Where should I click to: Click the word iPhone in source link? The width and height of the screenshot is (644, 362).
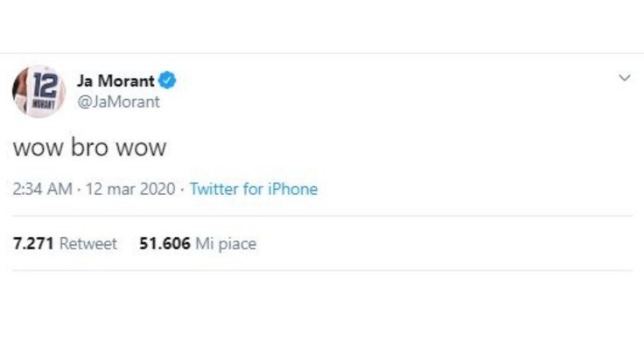click(293, 189)
